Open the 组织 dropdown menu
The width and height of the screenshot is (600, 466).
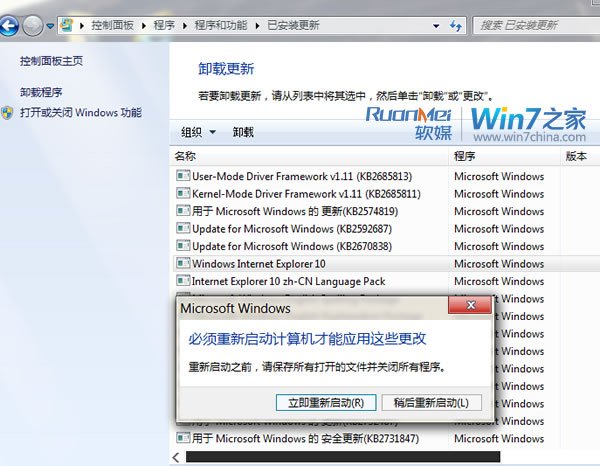(x=198, y=132)
